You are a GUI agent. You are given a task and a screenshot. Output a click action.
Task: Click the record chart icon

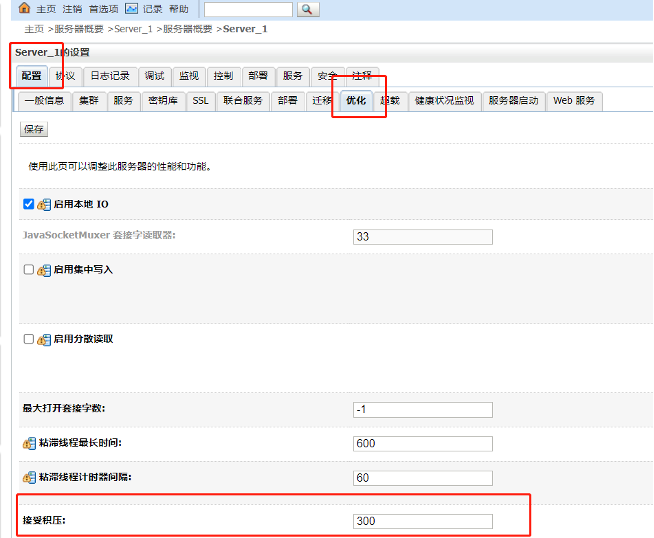coord(132,8)
